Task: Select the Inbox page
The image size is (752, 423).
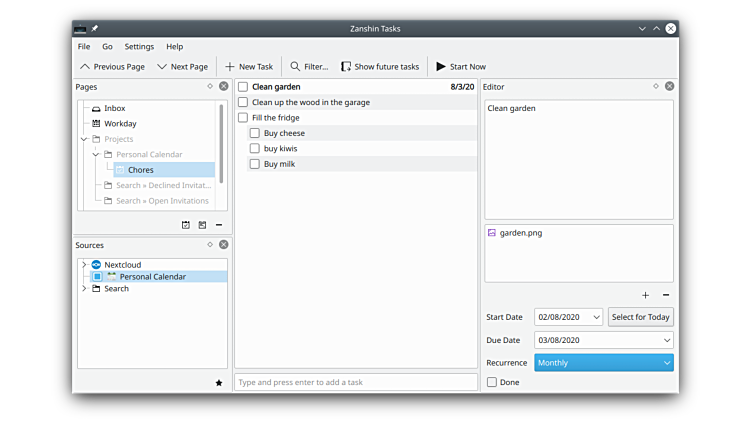Action: [x=114, y=108]
